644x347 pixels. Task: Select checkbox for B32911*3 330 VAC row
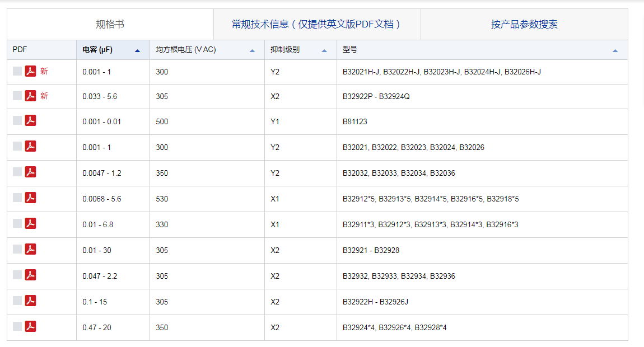(x=17, y=223)
